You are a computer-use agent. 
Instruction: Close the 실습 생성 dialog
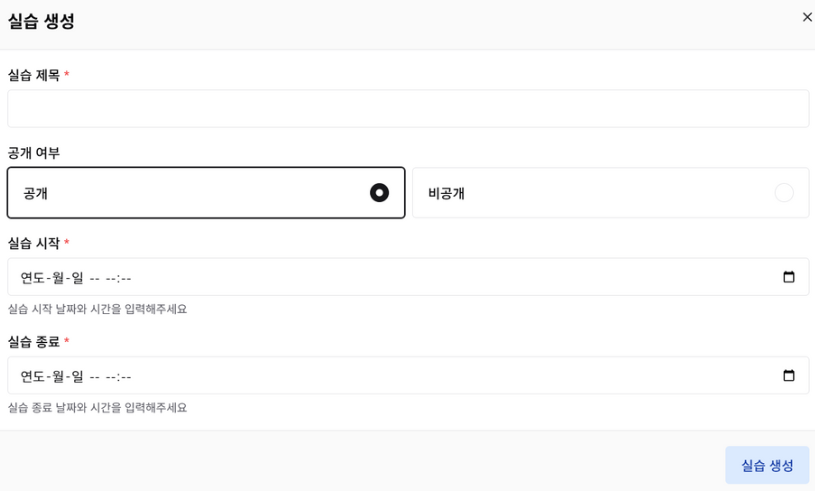tap(807, 17)
